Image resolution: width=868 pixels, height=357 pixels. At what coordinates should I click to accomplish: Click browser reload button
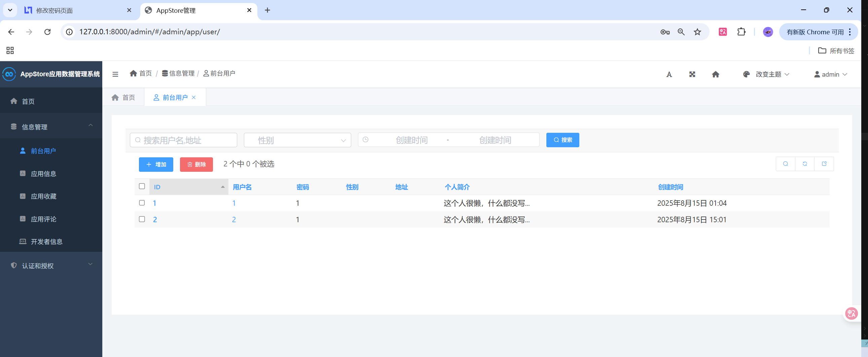pos(47,32)
